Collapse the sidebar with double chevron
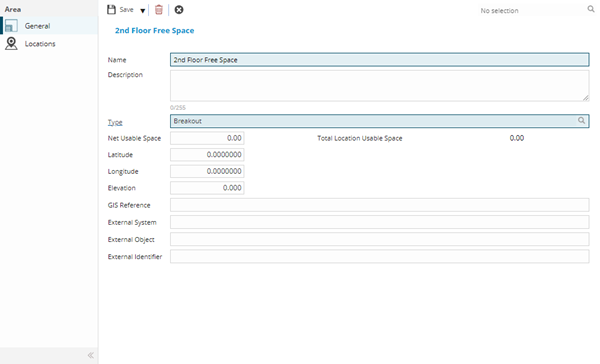 (91, 355)
